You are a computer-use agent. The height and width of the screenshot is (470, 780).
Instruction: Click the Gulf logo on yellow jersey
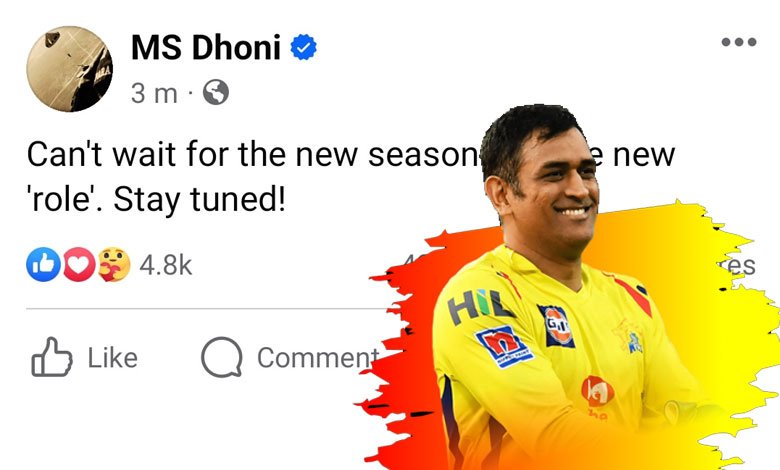557,326
